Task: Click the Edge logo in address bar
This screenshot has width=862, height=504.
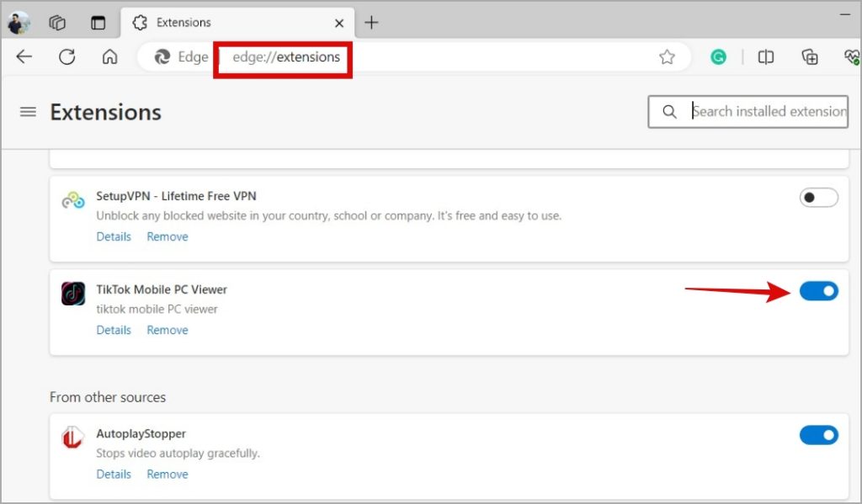Action: pos(162,56)
